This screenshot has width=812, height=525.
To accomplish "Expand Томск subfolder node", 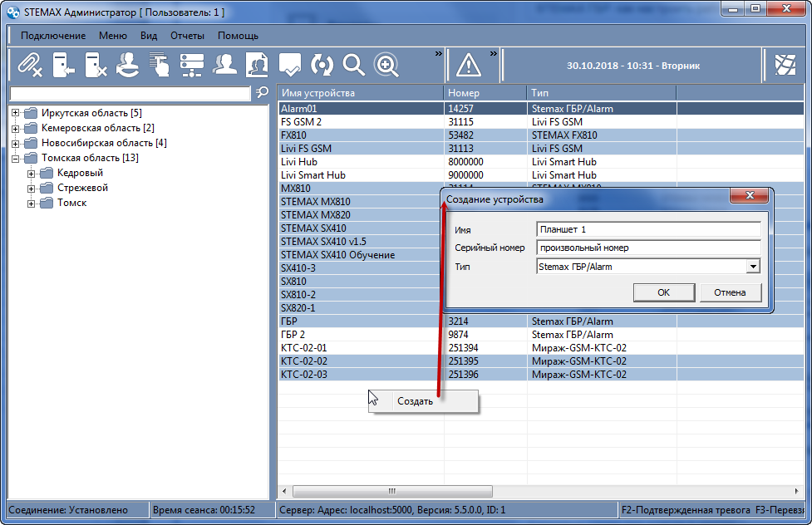I will click(31, 204).
